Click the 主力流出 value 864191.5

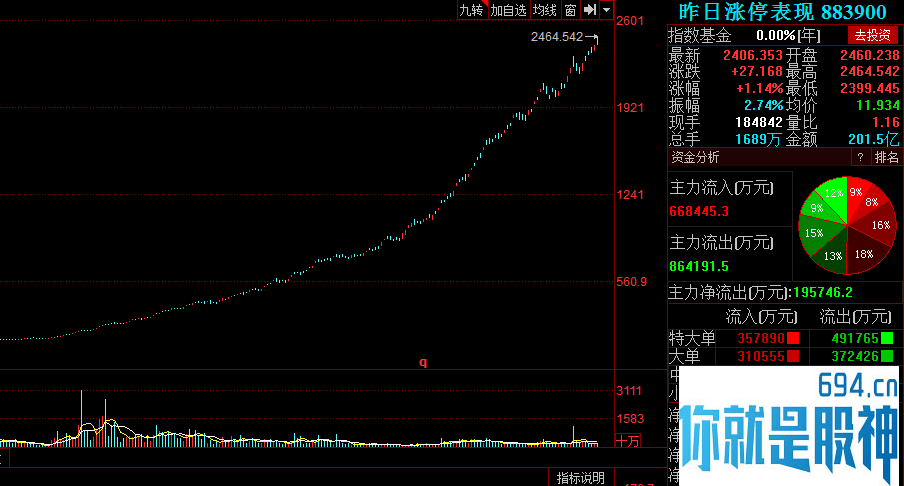699,266
